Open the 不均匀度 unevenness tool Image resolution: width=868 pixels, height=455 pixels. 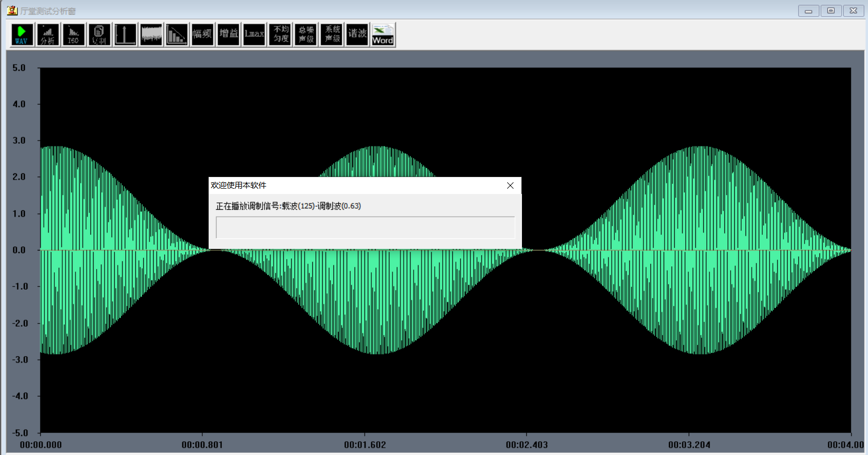pyautogui.click(x=281, y=35)
